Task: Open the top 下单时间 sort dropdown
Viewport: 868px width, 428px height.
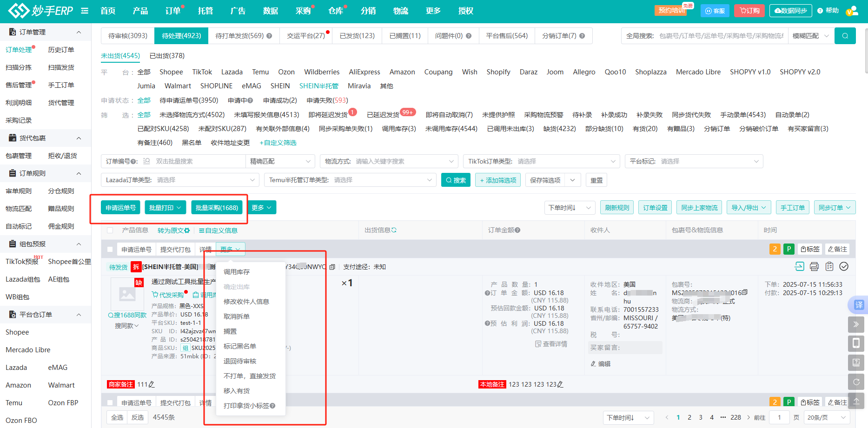Action: pyautogui.click(x=570, y=208)
